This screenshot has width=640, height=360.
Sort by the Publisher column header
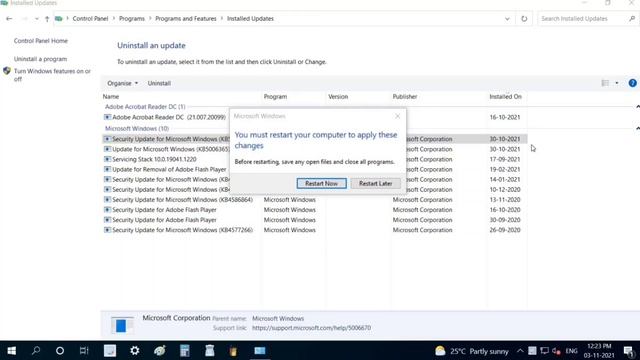pos(405,97)
